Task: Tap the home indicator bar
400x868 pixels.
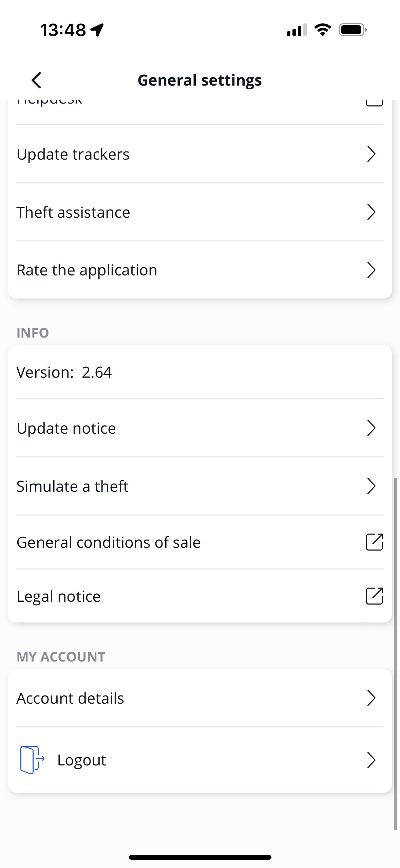Action: click(x=200, y=857)
